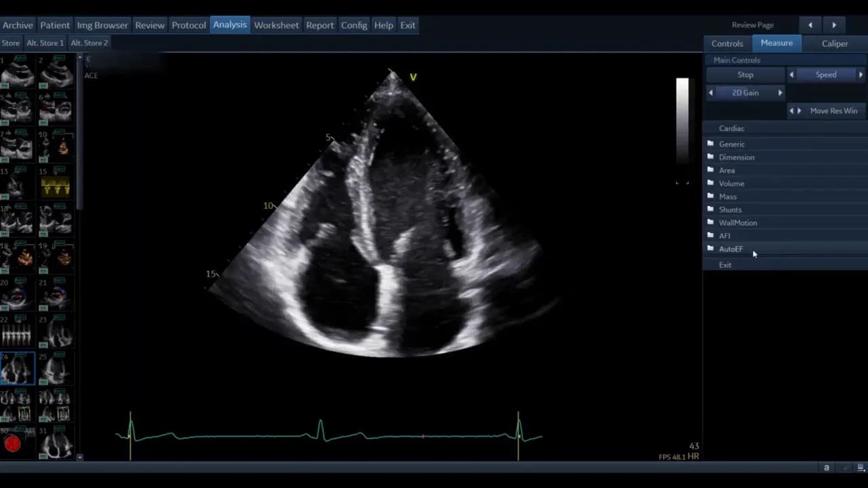Screen dimensions: 868x488
Task: Decrease Speed using its left arrow
Action: click(791, 75)
